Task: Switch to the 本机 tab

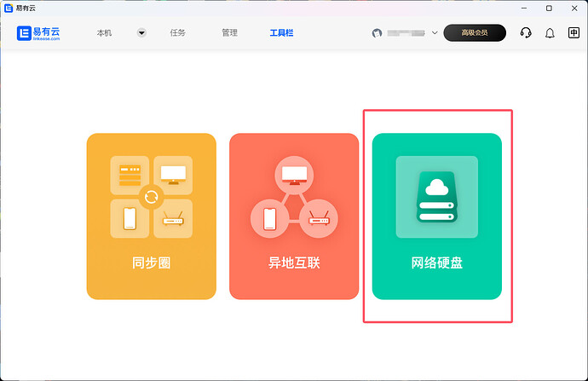Action: pos(104,33)
